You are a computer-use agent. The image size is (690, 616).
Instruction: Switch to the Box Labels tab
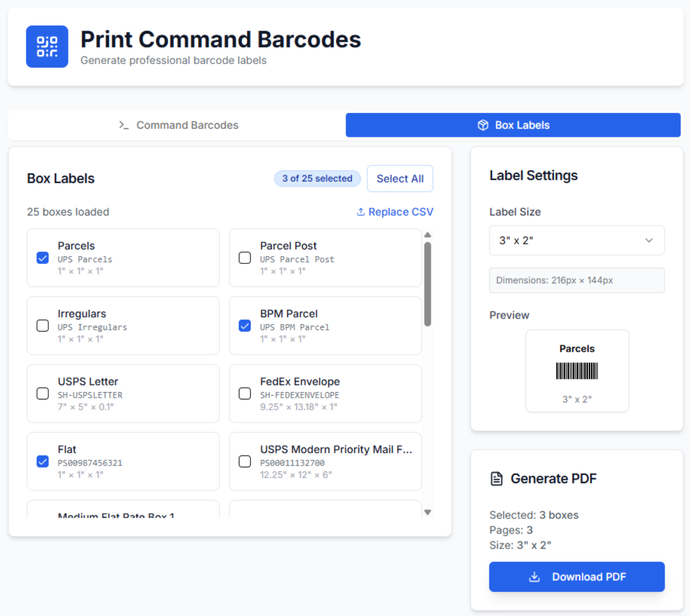[x=513, y=125]
